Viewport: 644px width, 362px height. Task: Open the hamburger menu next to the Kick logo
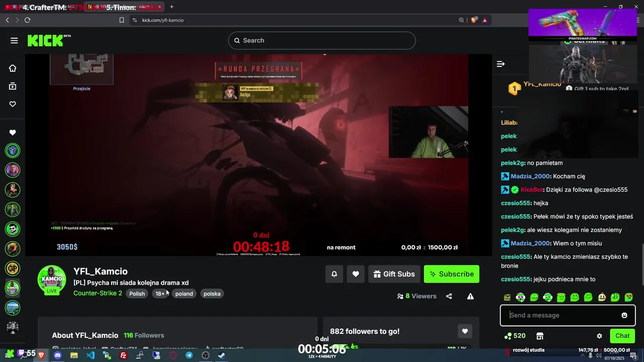click(14, 41)
